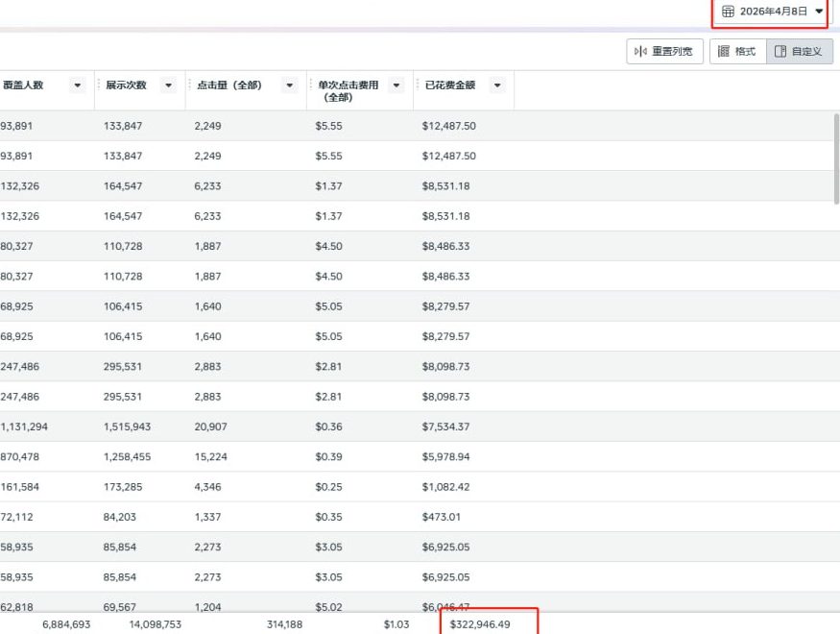
Task: Click the spend cell $5,978.94
Action: [x=445, y=456]
